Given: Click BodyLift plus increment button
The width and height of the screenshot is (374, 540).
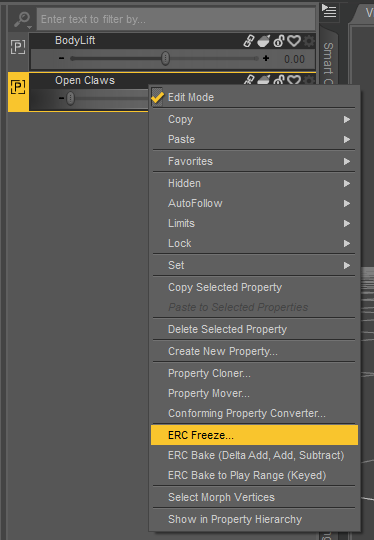Looking at the screenshot, I should (x=266, y=58).
